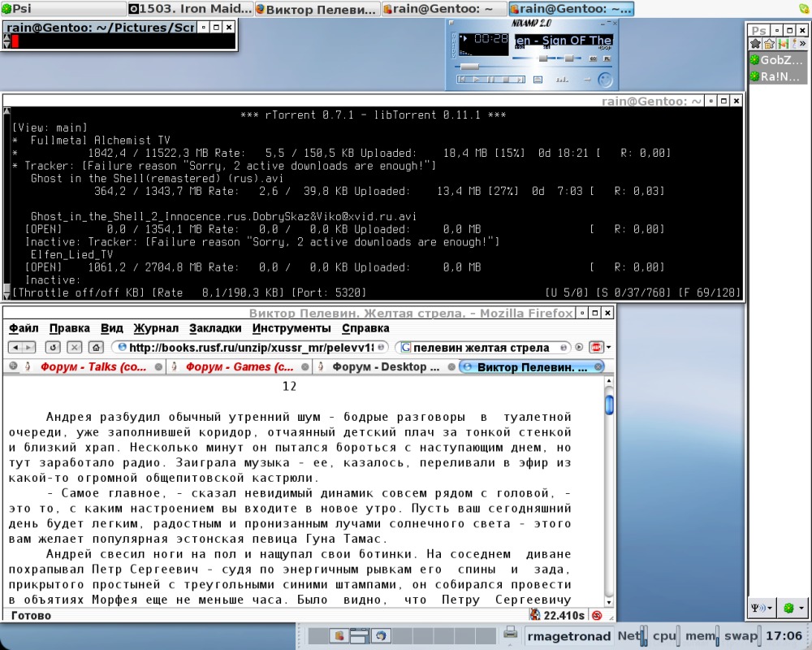Open the Журнал menu
812x650 pixels.
coord(156,328)
